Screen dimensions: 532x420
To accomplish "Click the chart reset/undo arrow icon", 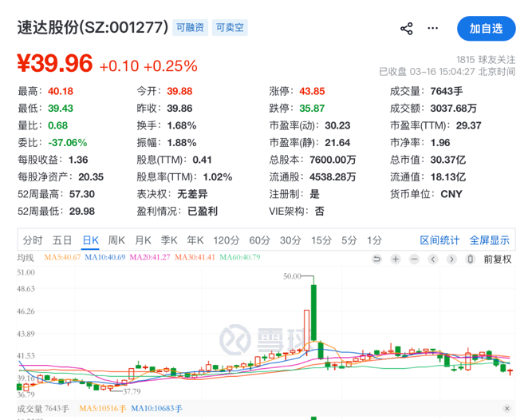I will pos(378,259).
